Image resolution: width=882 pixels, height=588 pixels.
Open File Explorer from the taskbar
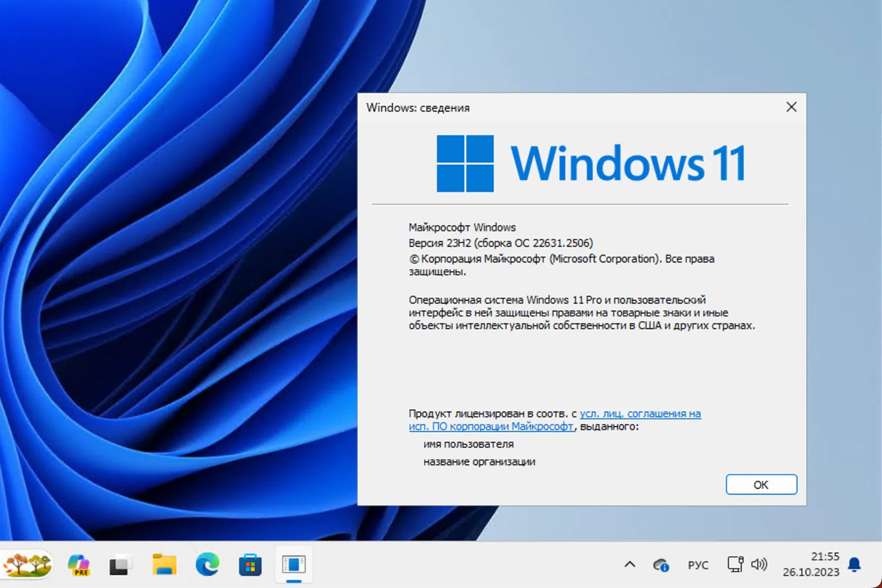tap(164, 564)
